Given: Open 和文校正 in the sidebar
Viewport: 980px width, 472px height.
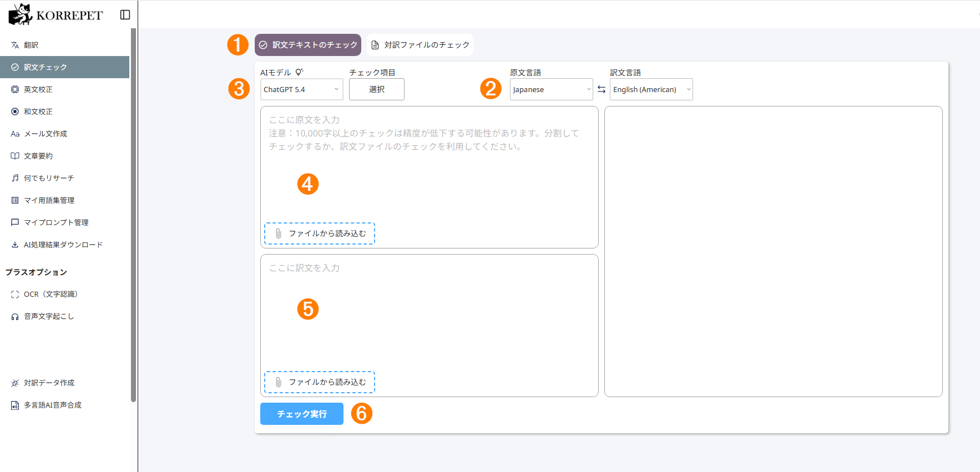Looking at the screenshot, I should coord(64,111).
